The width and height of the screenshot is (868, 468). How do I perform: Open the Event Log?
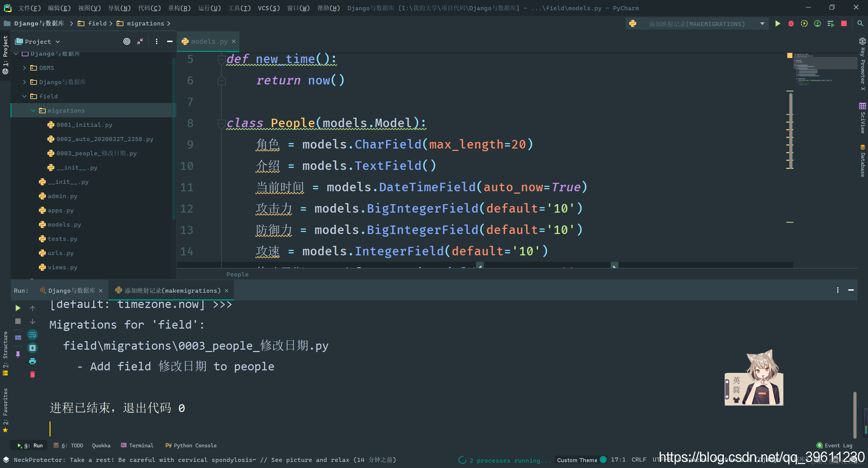pyautogui.click(x=834, y=445)
